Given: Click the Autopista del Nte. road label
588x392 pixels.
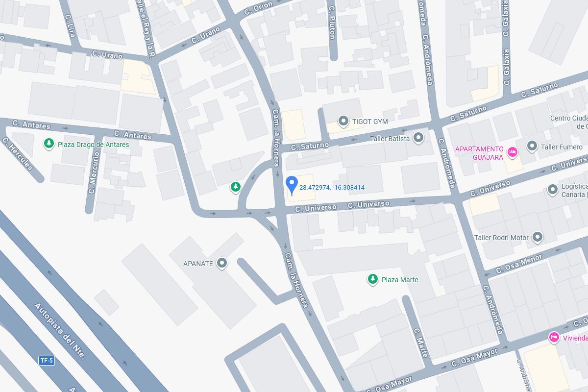Looking at the screenshot, I should pos(60,331).
